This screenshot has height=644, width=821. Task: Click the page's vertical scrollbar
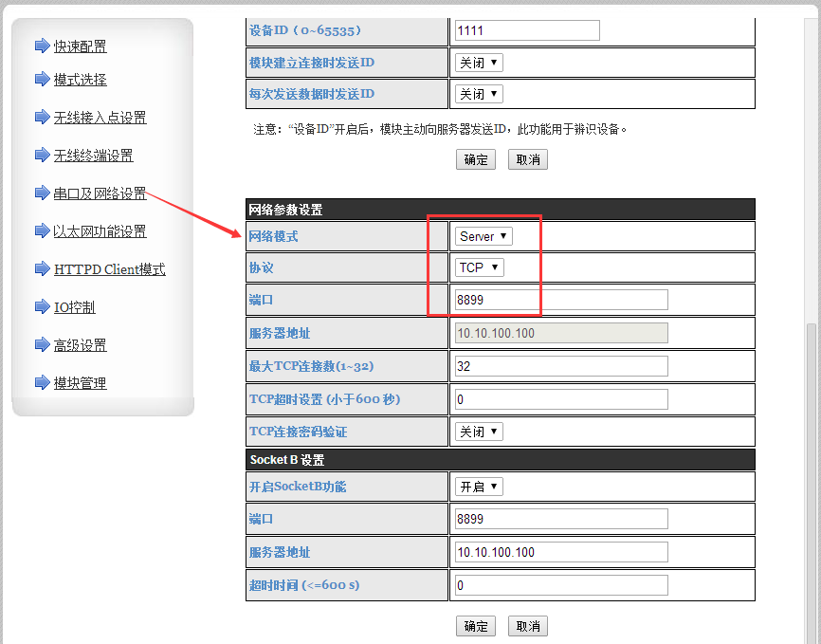coord(812,474)
